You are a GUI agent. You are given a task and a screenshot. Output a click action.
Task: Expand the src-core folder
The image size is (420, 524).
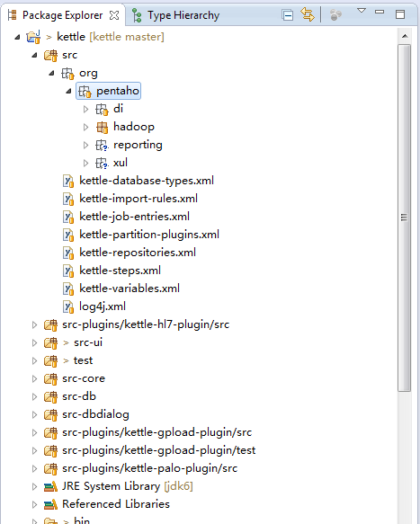34,379
